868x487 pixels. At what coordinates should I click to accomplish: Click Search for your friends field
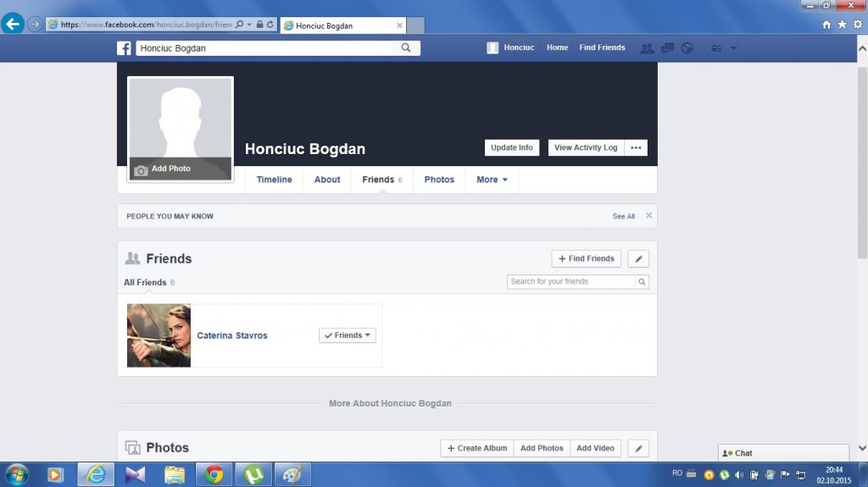point(570,282)
